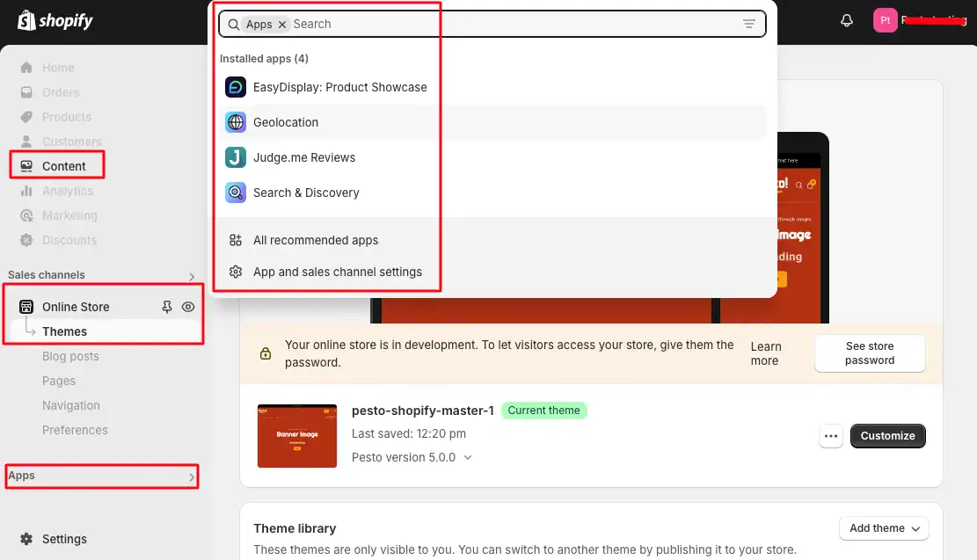The image size is (977, 560).
Task: Open the Add theme dropdown
Action: [884, 529]
